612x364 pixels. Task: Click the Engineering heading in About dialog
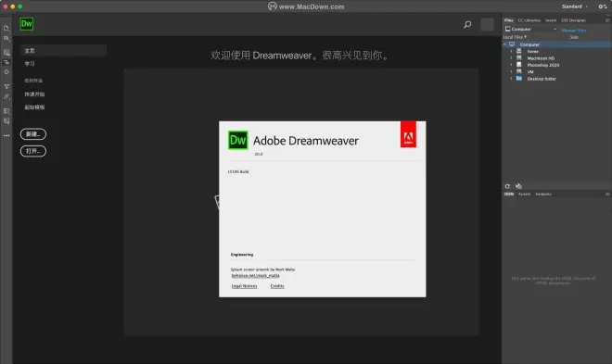tap(242, 255)
